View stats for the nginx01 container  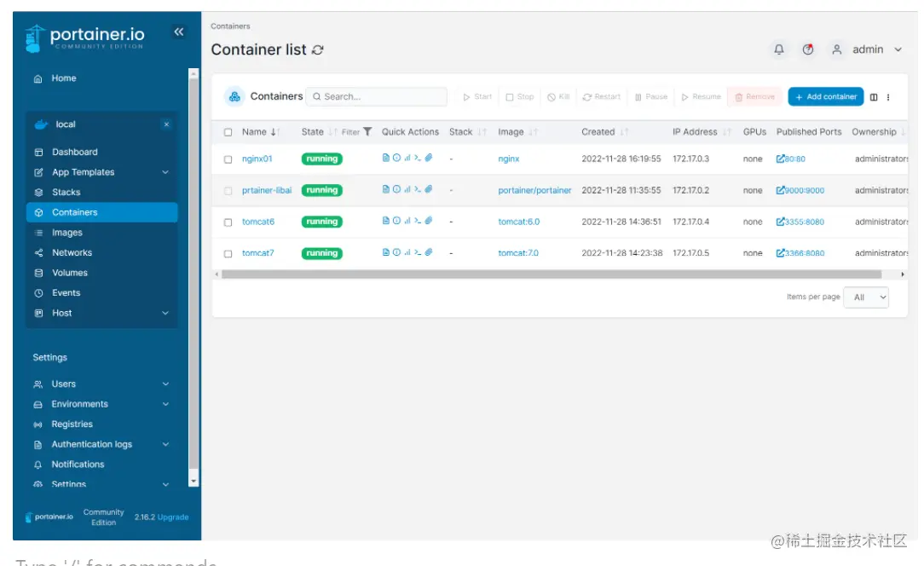[407, 158]
